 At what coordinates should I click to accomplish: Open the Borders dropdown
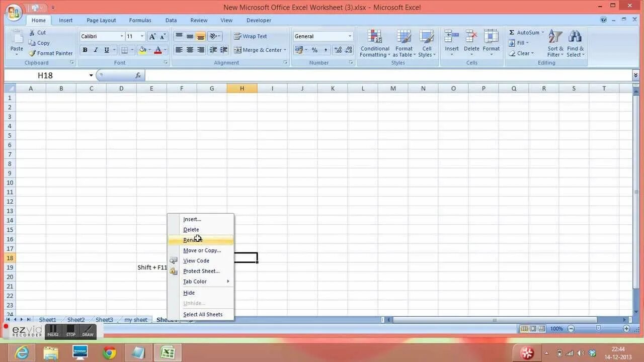tap(132, 50)
